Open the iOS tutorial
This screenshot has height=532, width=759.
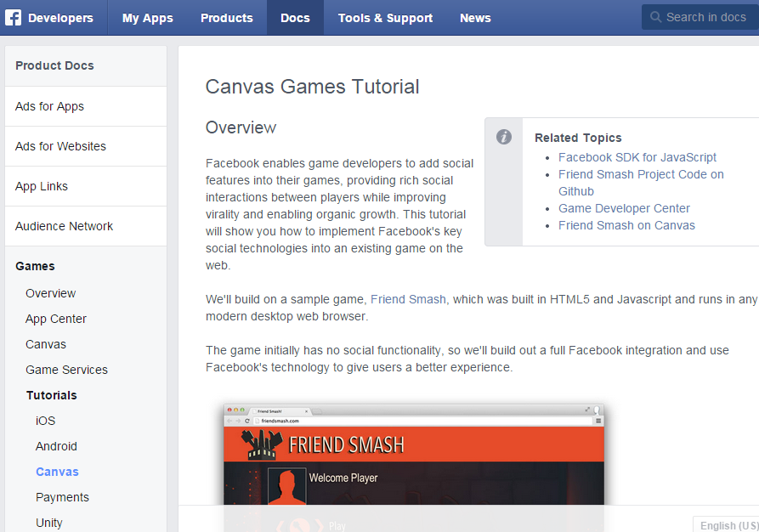46,421
